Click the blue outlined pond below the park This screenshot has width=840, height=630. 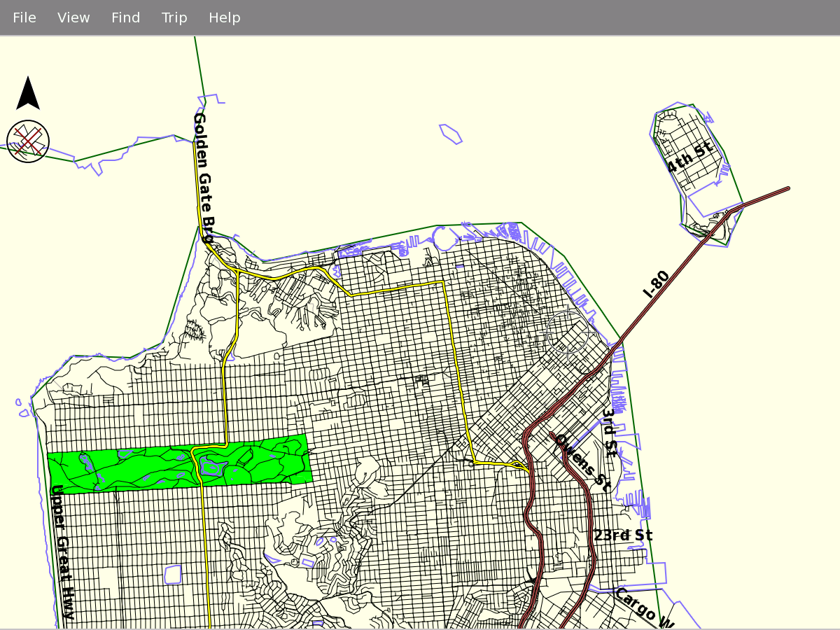(x=173, y=575)
